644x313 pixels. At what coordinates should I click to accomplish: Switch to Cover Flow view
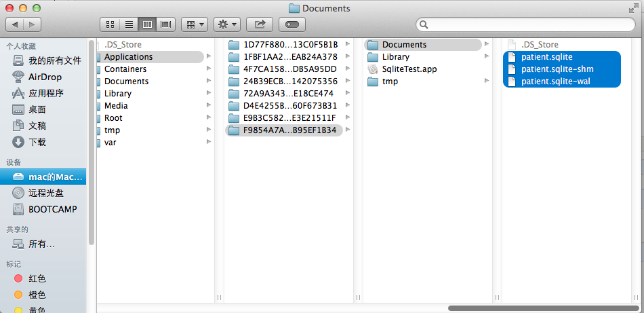[x=166, y=24]
